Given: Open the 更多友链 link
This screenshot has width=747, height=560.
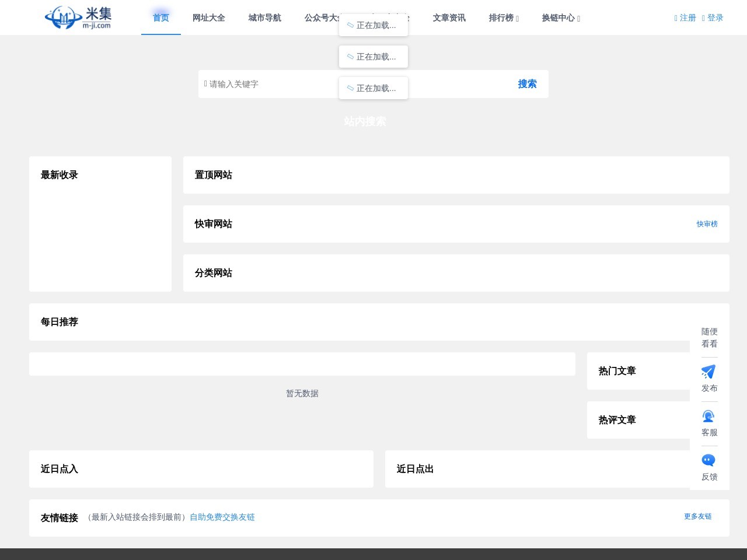Looking at the screenshot, I should point(697,517).
